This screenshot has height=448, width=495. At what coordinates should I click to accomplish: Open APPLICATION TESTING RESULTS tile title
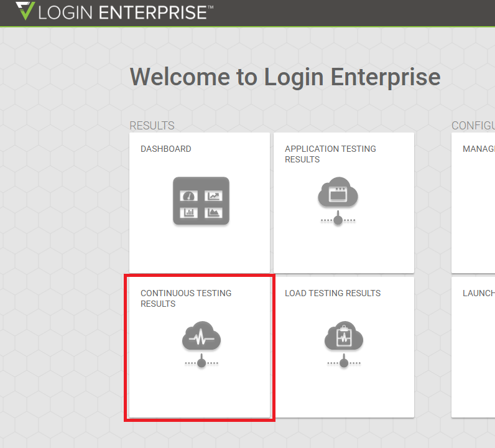pyautogui.click(x=330, y=154)
